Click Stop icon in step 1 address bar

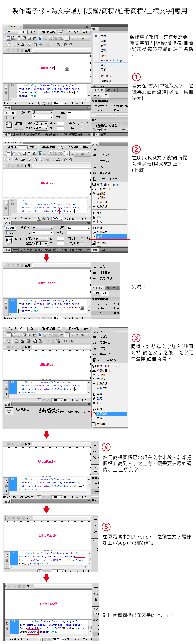(18, 50)
